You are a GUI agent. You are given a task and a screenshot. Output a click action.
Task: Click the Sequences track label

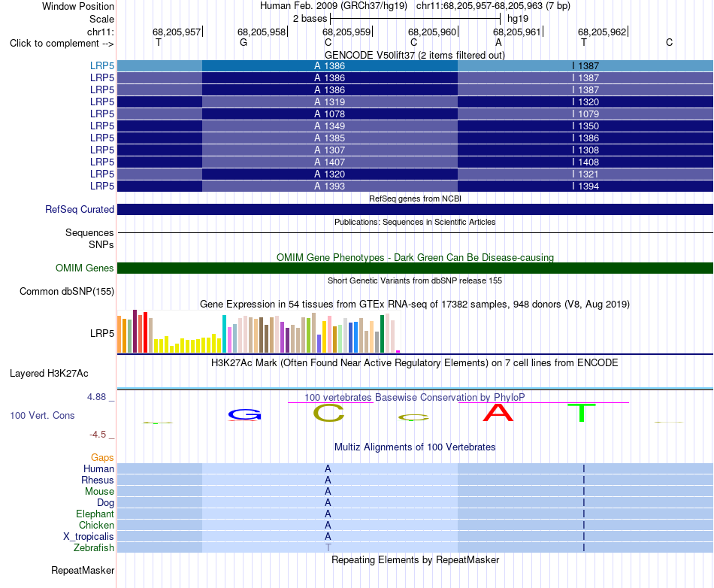pyautogui.click(x=89, y=233)
